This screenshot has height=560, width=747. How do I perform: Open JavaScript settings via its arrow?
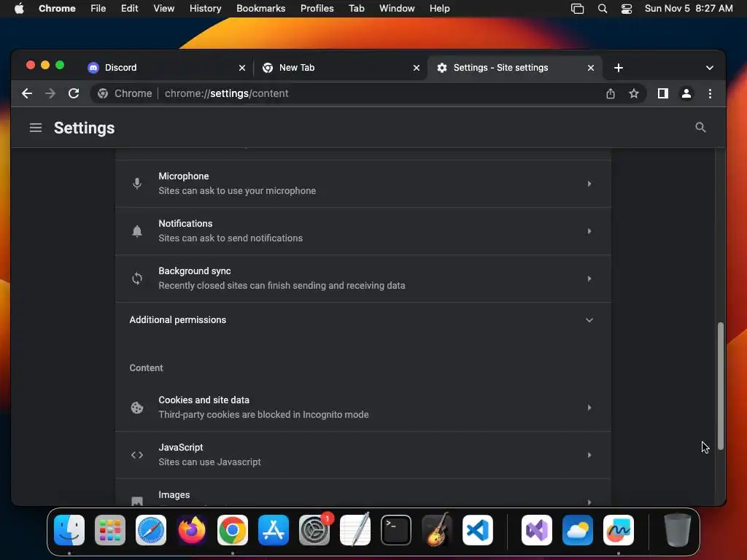[589, 455]
